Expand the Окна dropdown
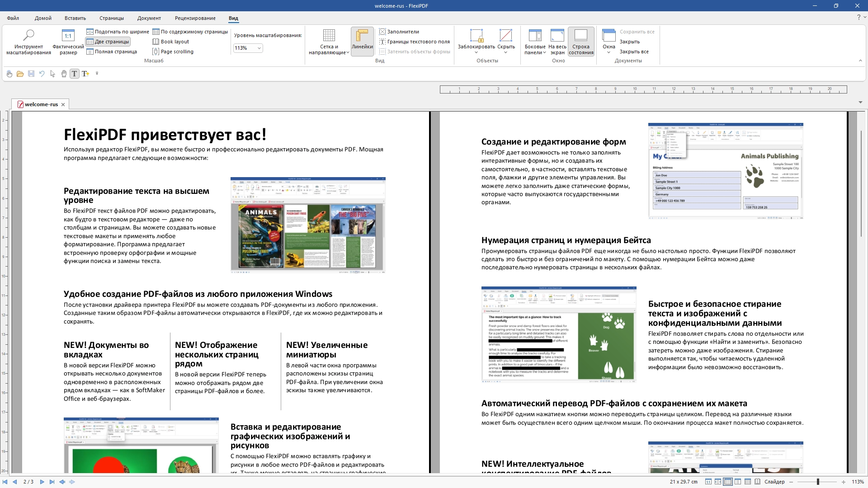This screenshot has width=868, height=488. coord(609,52)
